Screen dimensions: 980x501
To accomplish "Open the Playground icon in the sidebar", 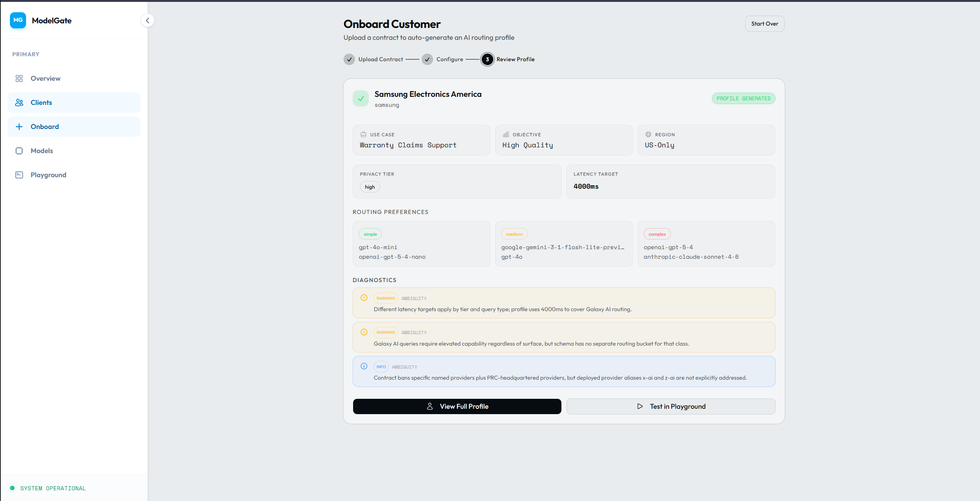I will tap(19, 175).
